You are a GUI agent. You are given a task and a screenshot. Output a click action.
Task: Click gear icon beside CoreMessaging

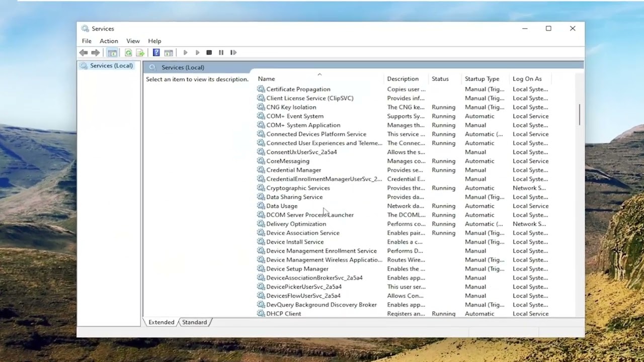[x=261, y=161]
